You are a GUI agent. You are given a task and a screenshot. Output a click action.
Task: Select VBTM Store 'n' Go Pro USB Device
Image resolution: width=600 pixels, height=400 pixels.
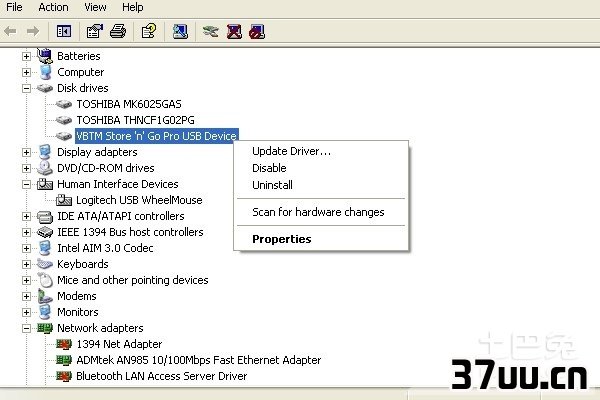pos(157,136)
